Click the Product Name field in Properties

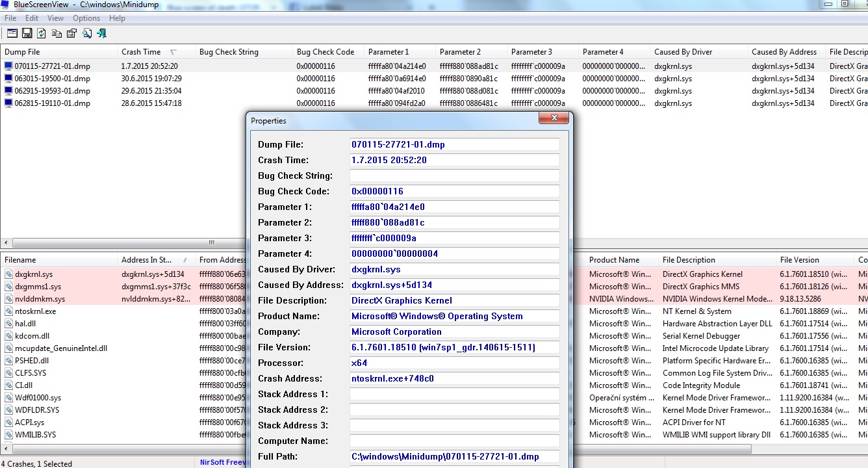pyautogui.click(x=455, y=316)
